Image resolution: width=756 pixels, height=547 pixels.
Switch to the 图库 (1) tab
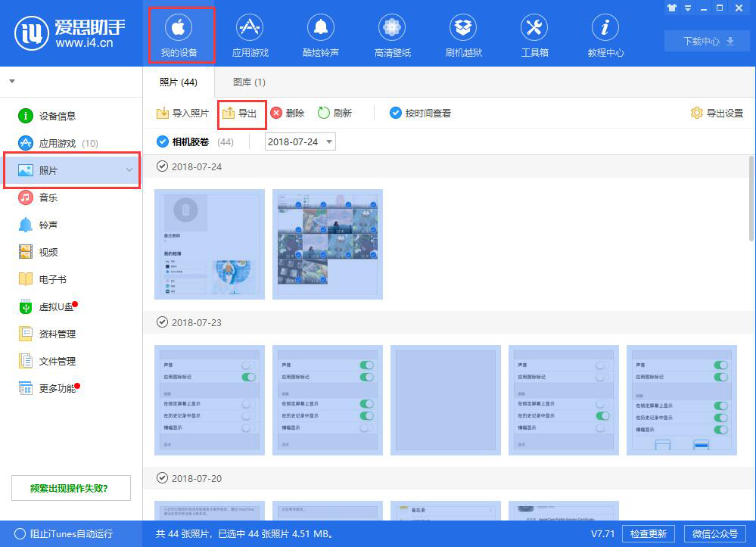pos(248,82)
